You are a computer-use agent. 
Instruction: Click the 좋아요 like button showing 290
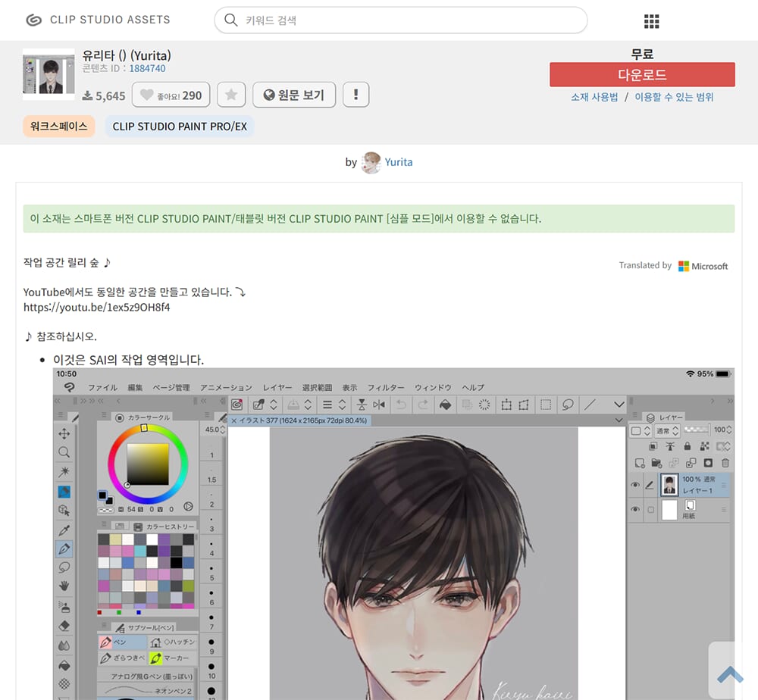click(171, 95)
